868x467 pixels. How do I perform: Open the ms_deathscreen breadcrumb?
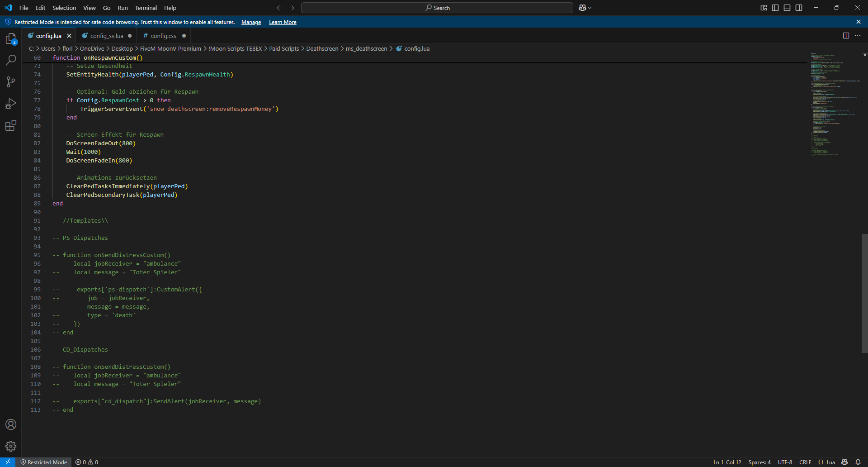[366, 48]
